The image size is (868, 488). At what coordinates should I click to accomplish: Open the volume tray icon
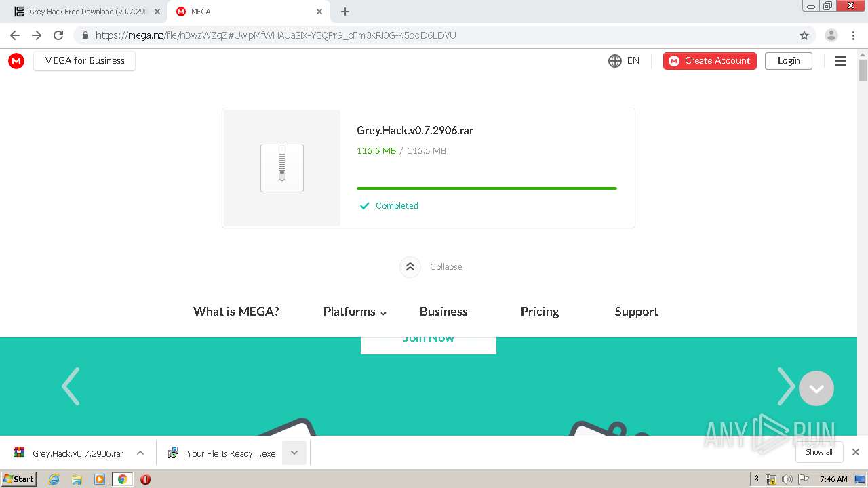787,479
